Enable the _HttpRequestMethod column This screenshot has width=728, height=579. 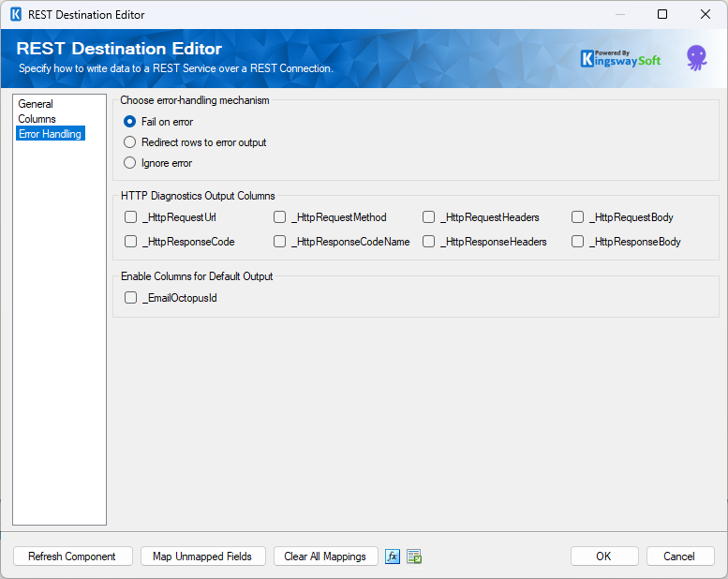tap(279, 217)
